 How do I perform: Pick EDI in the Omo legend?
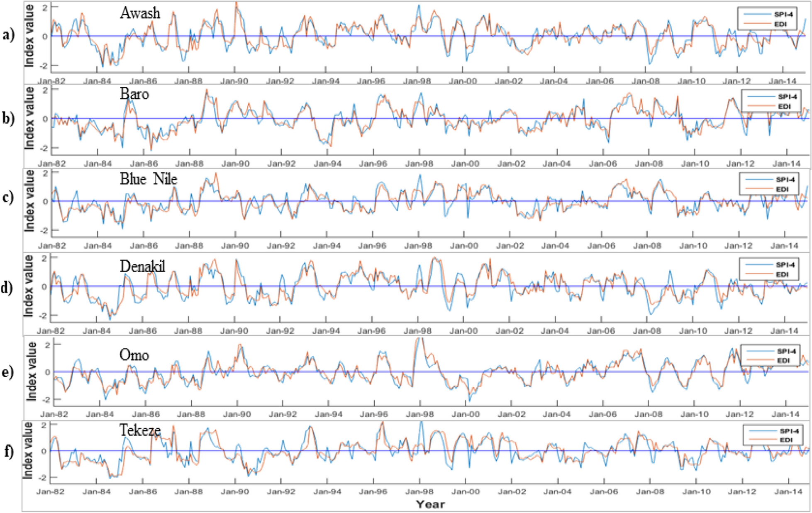(783, 360)
